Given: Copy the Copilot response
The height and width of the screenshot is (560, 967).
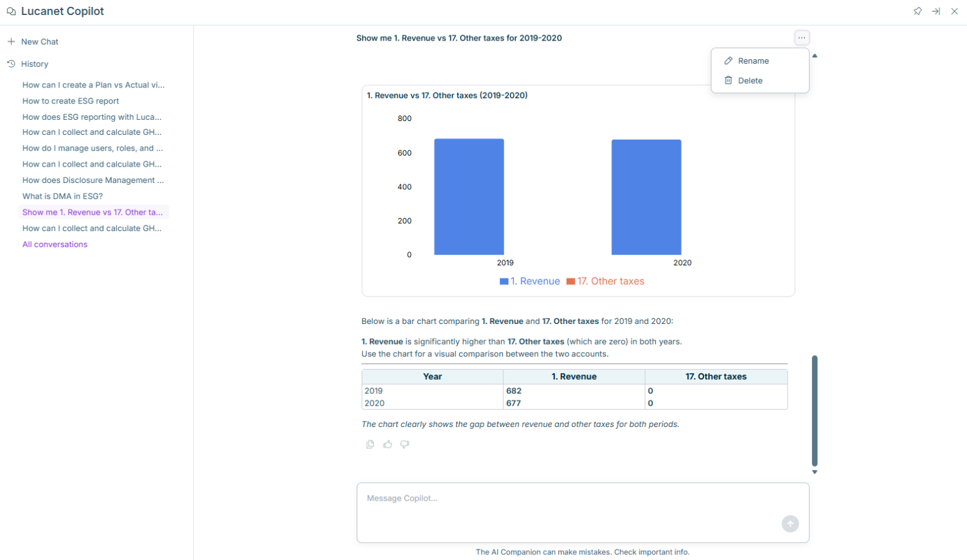Looking at the screenshot, I should click(x=370, y=445).
